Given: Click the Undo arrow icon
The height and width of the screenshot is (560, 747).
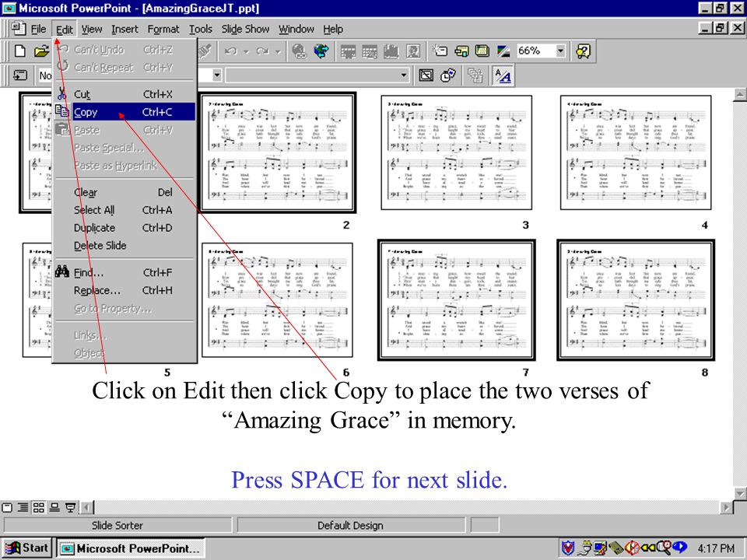Looking at the screenshot, I should (231, 51).
